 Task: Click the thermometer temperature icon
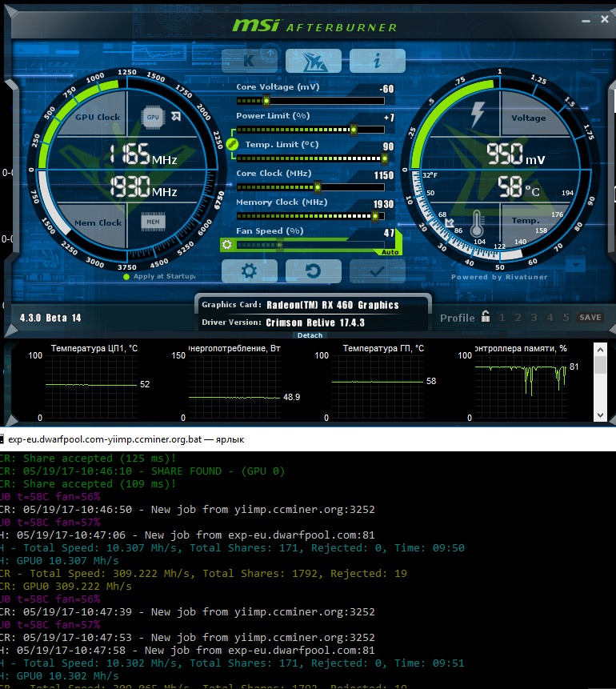(x=477, y=224)
